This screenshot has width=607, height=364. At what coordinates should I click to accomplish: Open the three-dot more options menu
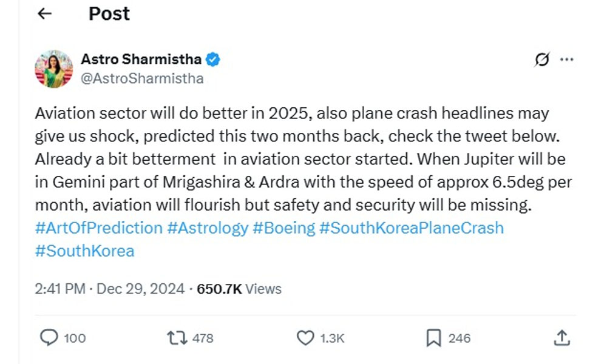point(566,59)
